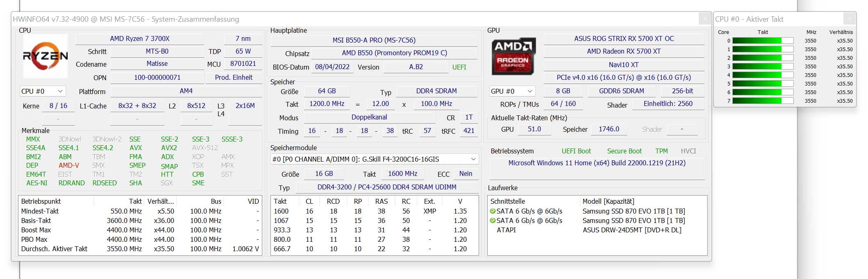Click the Mindest-Takt row
Viewport: 868px width, 279px height.
coord(140,211)
